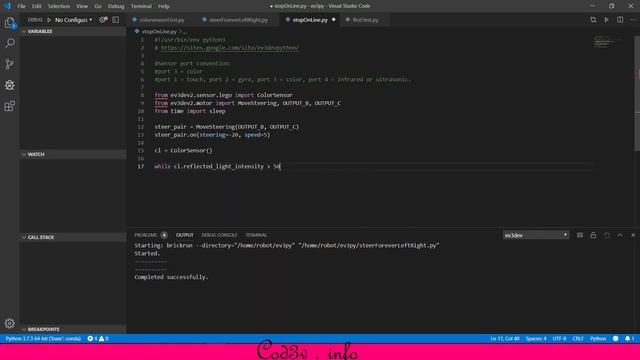Select the stopOnLine.py editor tab
This screenshot has width=640, height=360.
310,20
